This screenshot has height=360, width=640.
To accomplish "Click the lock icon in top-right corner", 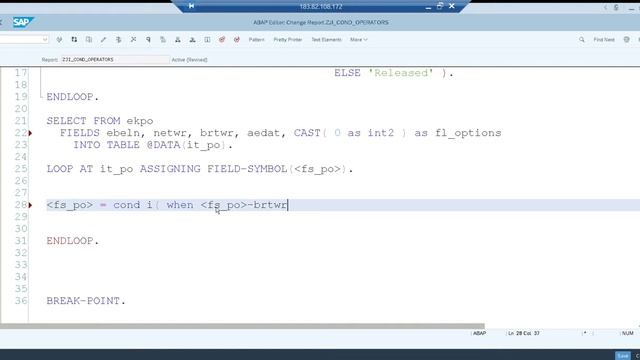I will pyautogui.click(x=616, y=7).
